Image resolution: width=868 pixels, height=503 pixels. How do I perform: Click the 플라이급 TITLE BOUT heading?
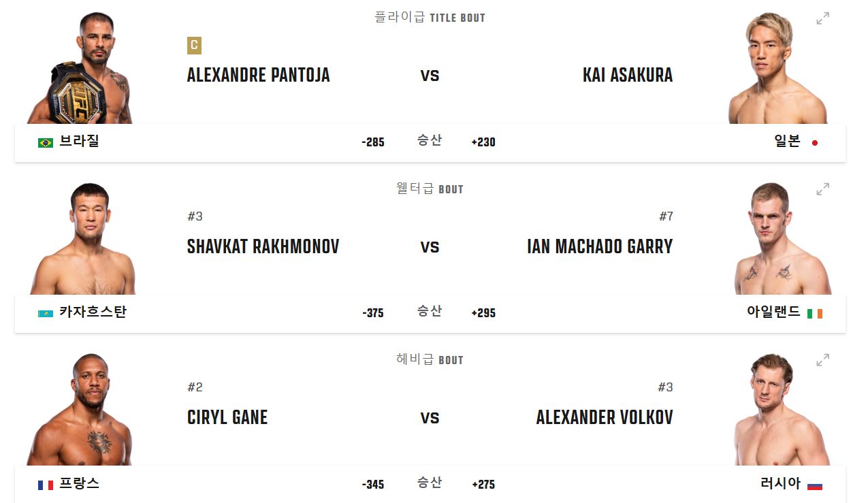pyautogui.click(x=431, y=18)
